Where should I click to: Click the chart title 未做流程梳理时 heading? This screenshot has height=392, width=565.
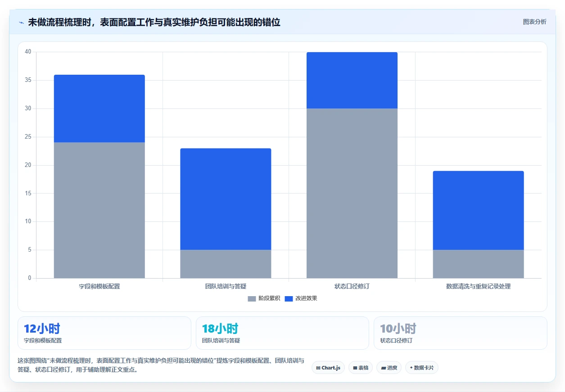click(x=154, y=22)
